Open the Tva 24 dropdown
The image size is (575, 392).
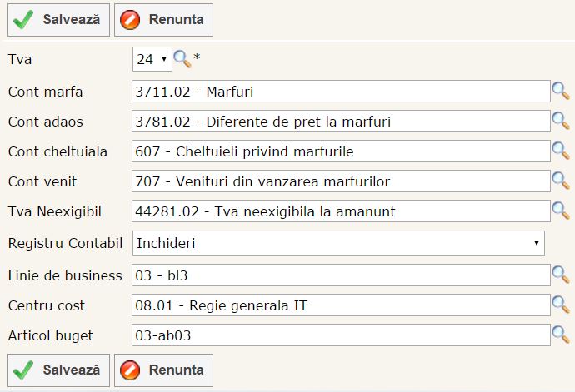[152, 59]
